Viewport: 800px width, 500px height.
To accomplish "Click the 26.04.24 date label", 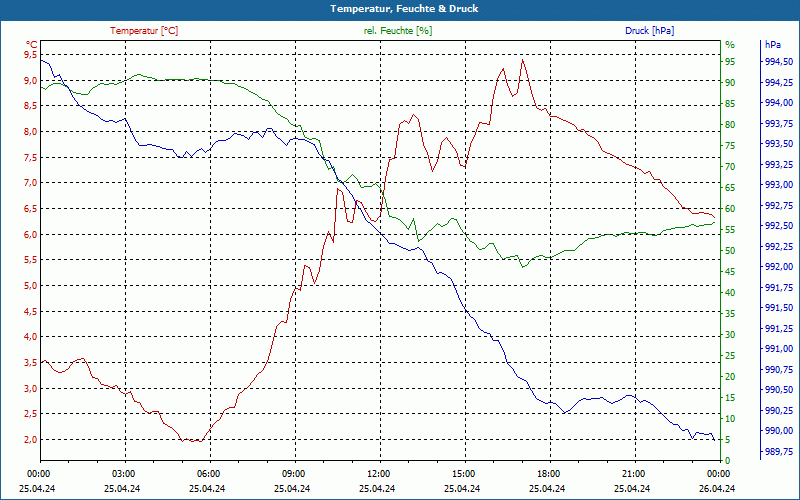I will 717,488.
